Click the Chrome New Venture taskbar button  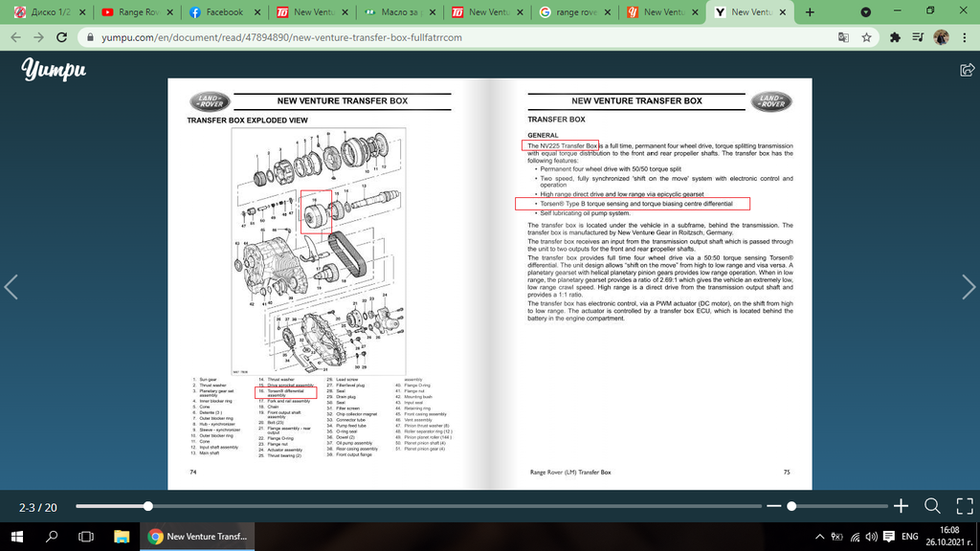197,537
